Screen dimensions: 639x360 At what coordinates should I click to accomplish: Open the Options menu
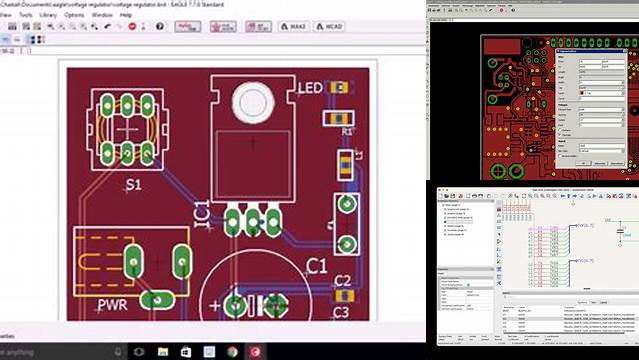pos(74,15)
